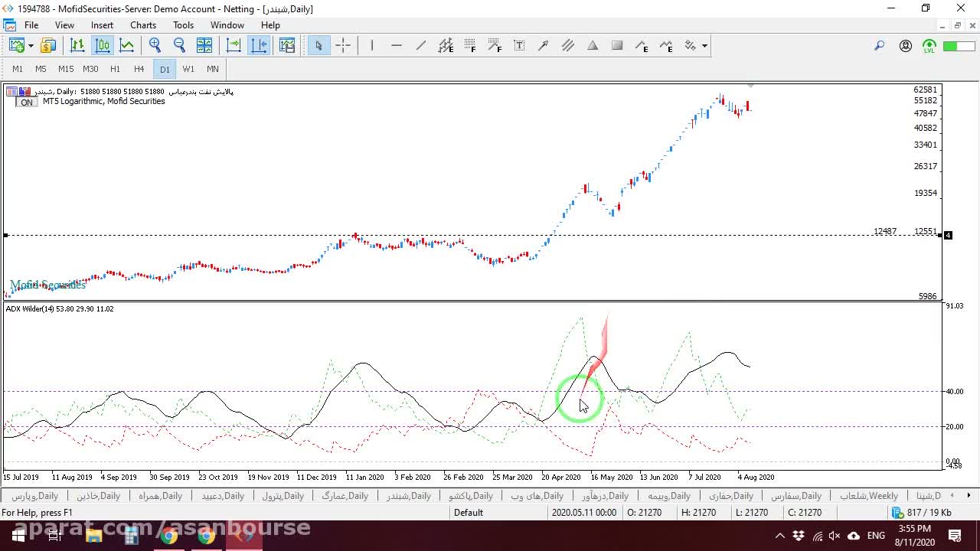Switch to the شلعاب,Weekly chart tab
This screenshot has width=980, height=551.
point(868,496)
